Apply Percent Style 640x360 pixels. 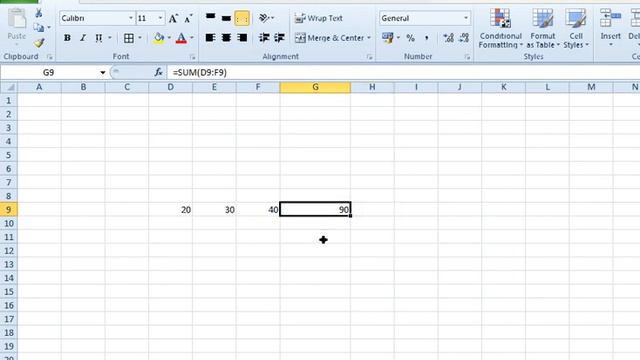411,38
